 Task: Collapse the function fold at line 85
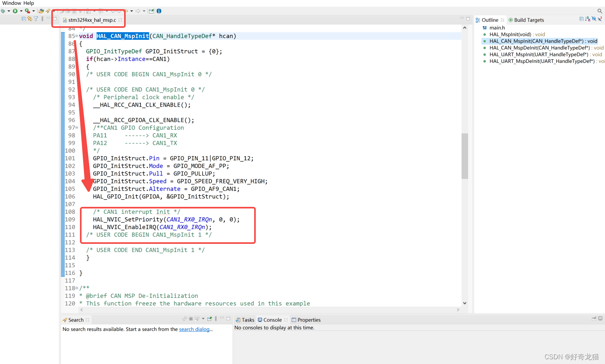[77, 36]
